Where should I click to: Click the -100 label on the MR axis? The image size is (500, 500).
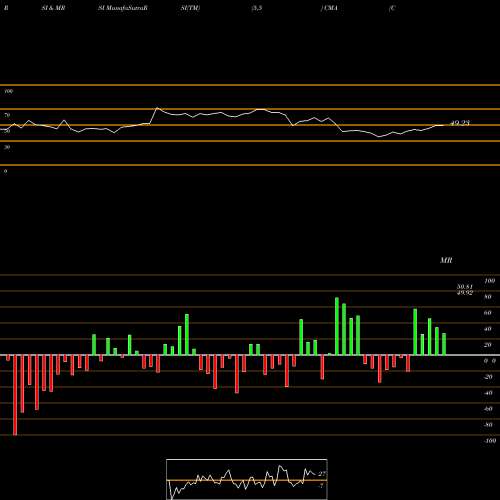[490, 441]
